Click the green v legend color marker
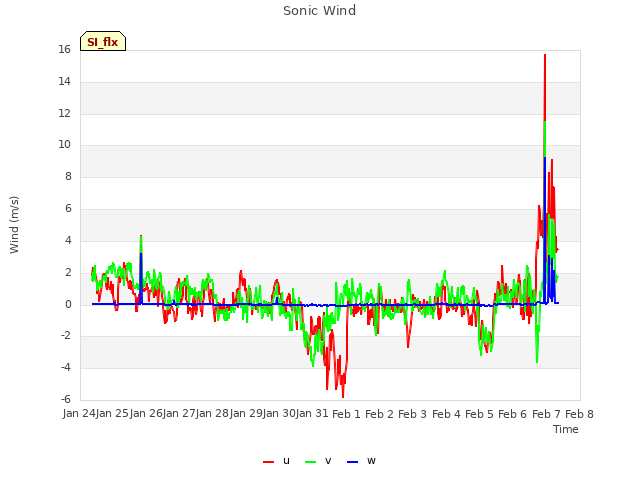 pyautogui.click(x=311, y=462)
